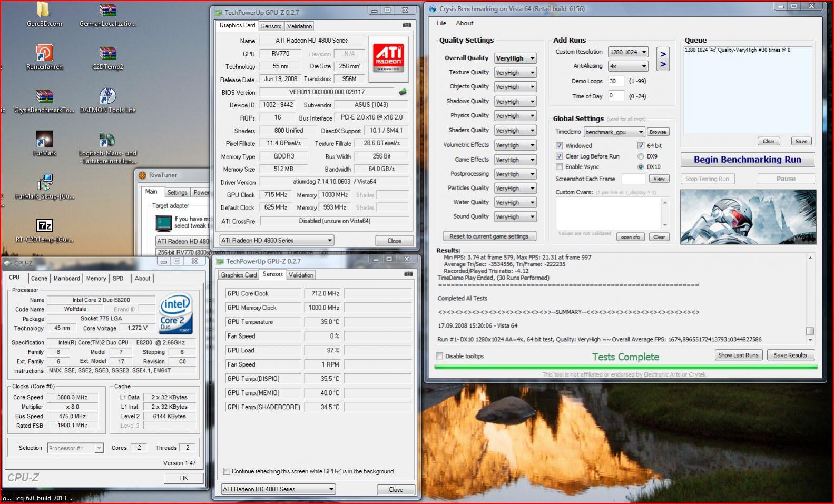The image size is (834, 504).
Task: Open the Water Quality dropdown
Action: pyautogui.click(x=515, y=202)
